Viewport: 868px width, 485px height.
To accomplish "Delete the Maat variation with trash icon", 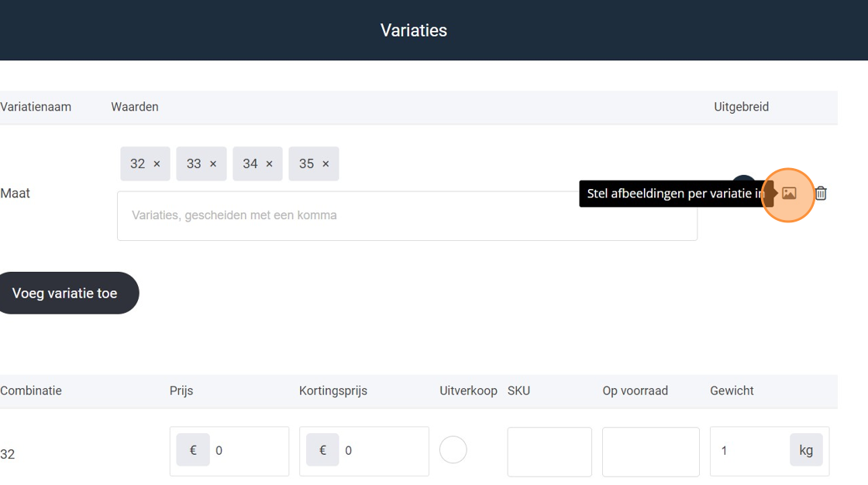I will pyautogui.click(x=821, y=194).
